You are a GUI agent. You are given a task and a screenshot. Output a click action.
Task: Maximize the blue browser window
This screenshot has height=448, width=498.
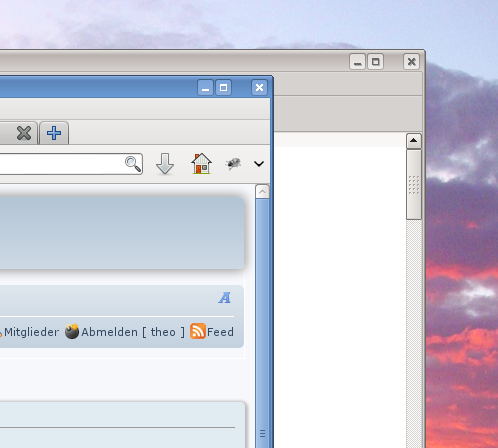click(223, 88)
